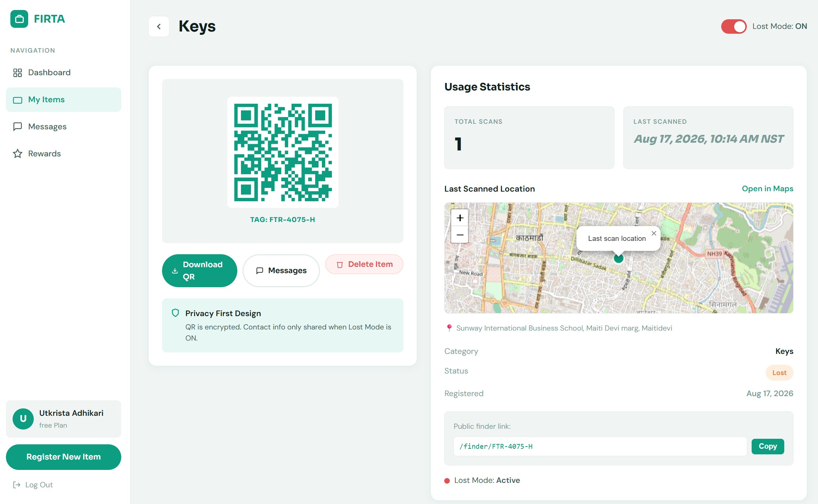818x504 pixels.
Task: Delete this item
Action: tap(364, 264)
